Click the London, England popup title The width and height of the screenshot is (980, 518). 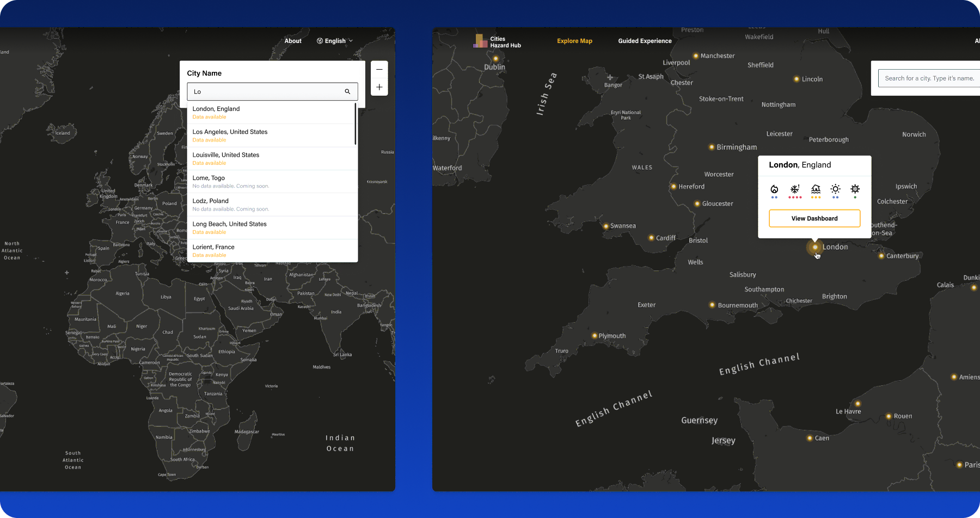pyautogui.click(x=800, y=165)
